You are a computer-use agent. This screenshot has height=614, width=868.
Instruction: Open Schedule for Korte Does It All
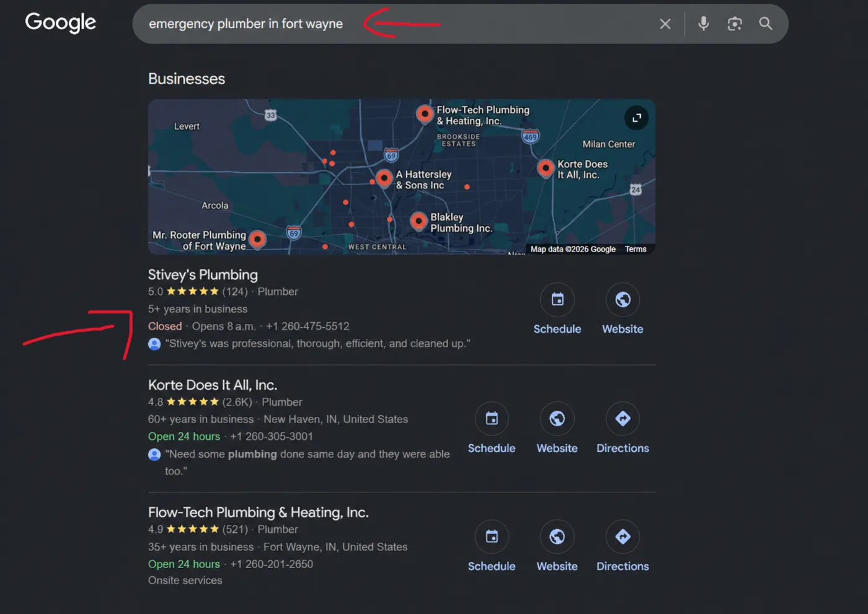click(x=492, y=428)
